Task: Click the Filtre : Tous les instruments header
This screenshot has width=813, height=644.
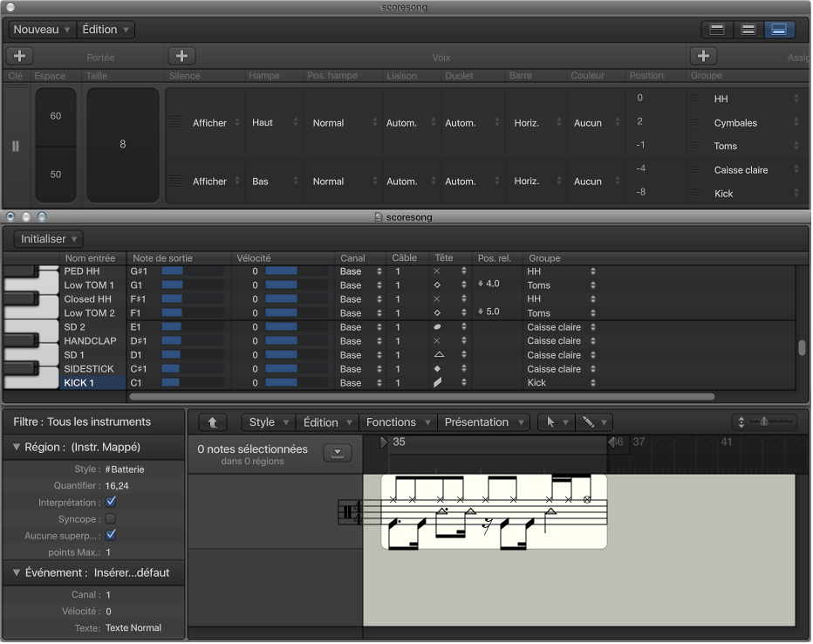Action: [x=82, y=422]
